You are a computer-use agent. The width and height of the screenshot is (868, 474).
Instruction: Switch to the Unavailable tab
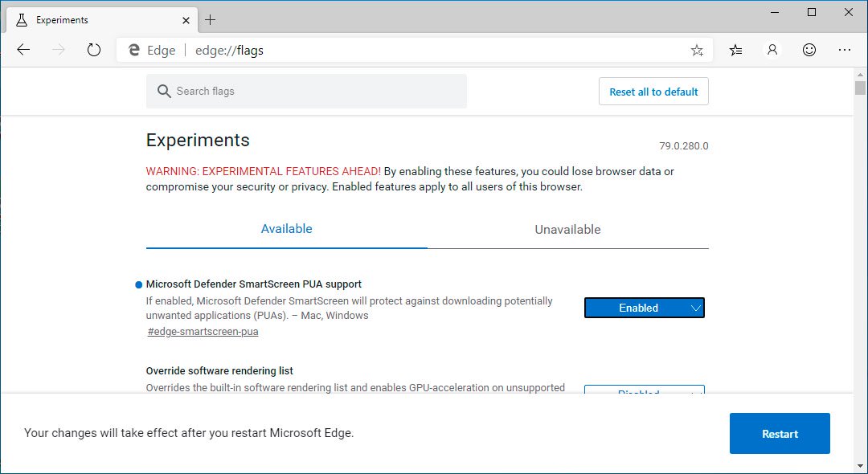[x=567, y=230]
